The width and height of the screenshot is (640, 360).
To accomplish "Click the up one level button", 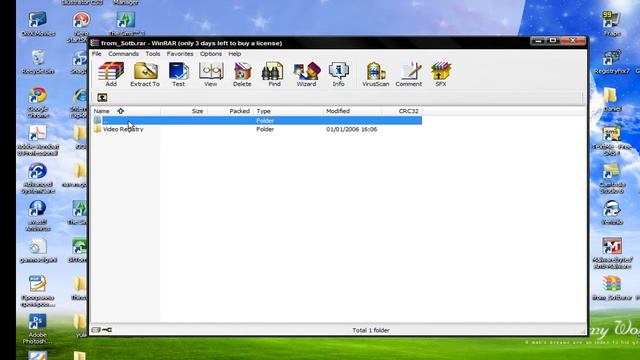I will (102, 98).
